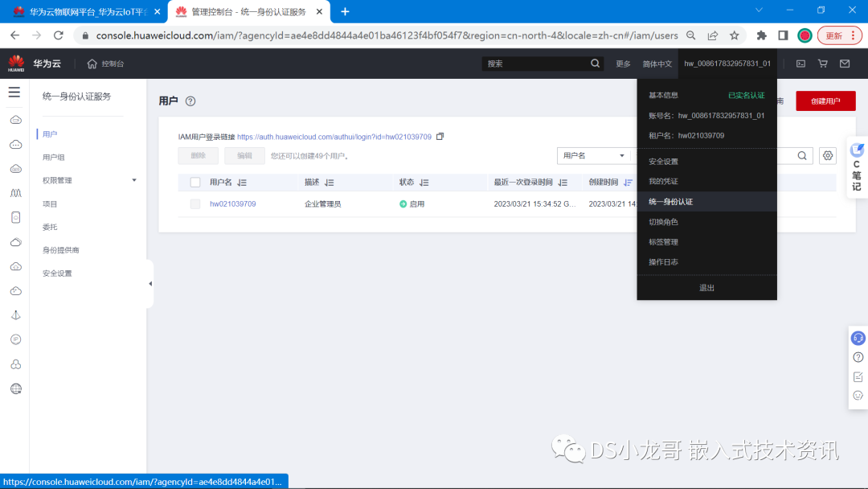
Task: Expand the 更多 menu in top navigation
Action: click(x=623, y=63)
